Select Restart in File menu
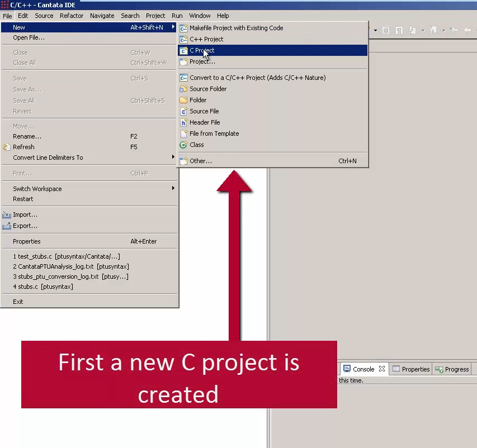 coord(88,199)
